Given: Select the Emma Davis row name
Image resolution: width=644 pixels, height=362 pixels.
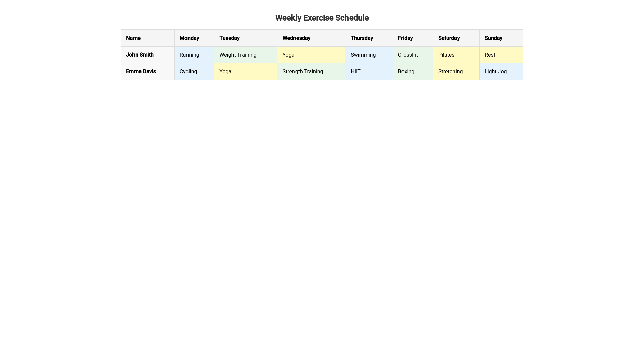Looking at the screenshot, I should (148, 71).
